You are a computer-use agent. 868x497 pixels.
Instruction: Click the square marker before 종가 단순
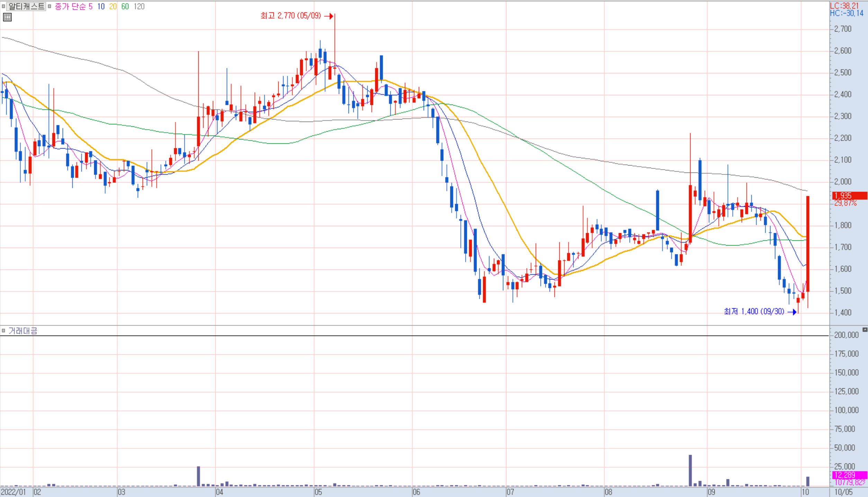(x=49, y=6)
